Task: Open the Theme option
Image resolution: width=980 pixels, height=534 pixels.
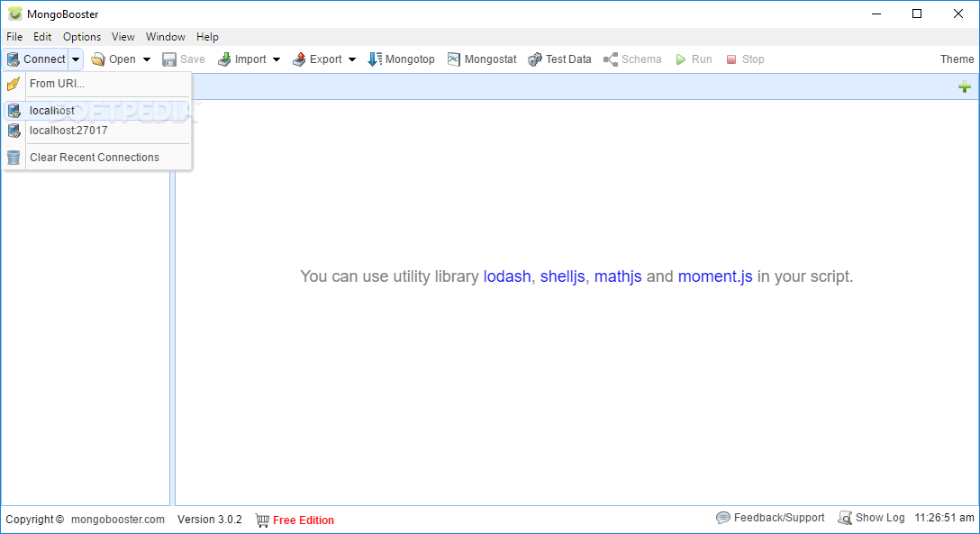Action: point(957,59)
